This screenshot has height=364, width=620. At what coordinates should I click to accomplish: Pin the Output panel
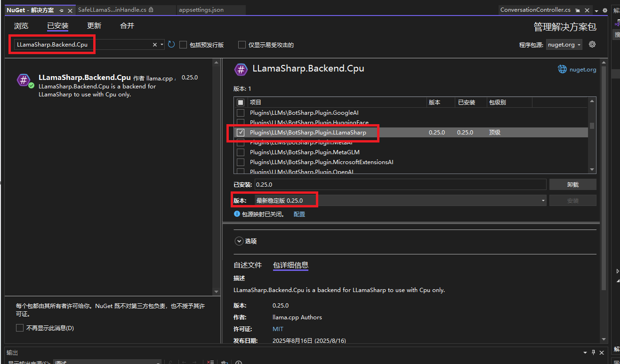pyautogui.click(x=594, y=352)
